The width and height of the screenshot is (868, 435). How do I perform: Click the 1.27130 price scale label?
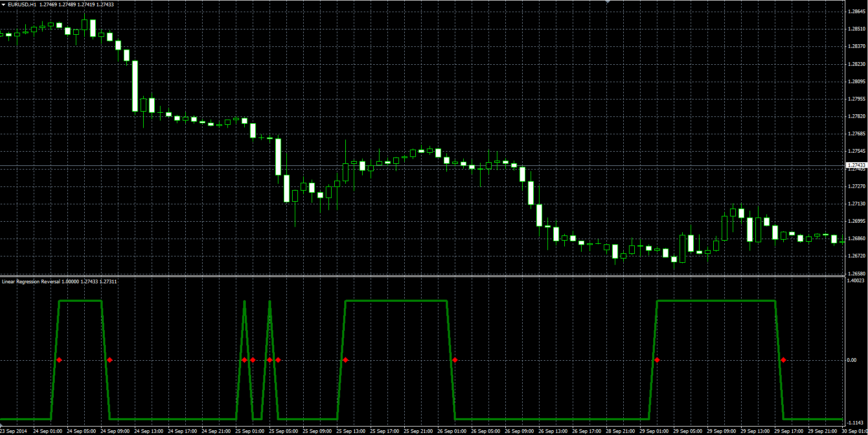click(857, 204)
